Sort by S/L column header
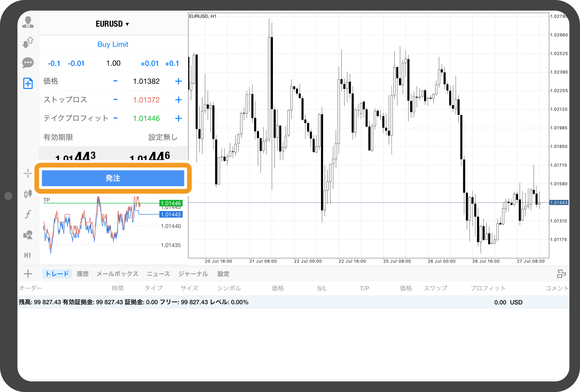The width and height of the screenshot is (580, 392). 322,289
